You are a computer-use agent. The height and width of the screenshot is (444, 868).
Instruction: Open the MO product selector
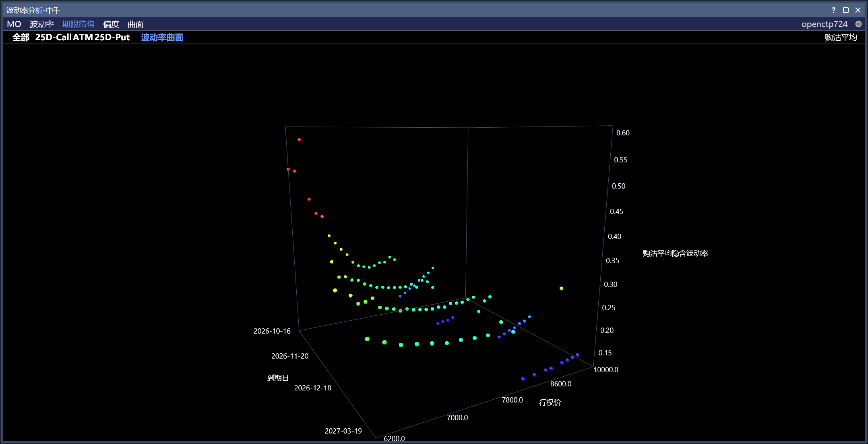pos(14,24)
